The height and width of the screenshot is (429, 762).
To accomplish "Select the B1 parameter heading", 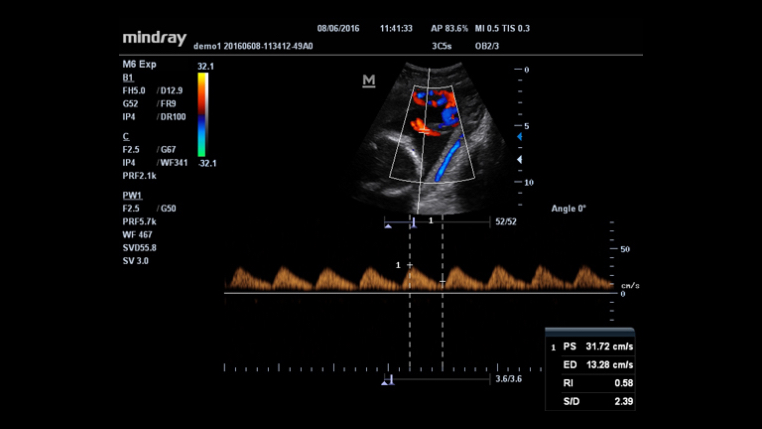I will 127,77.
